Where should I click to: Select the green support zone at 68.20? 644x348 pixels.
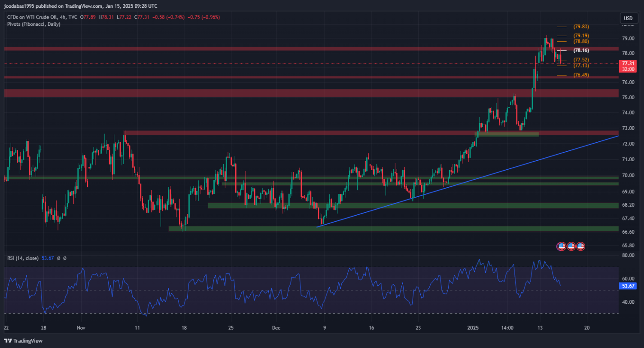pos(413,205)
